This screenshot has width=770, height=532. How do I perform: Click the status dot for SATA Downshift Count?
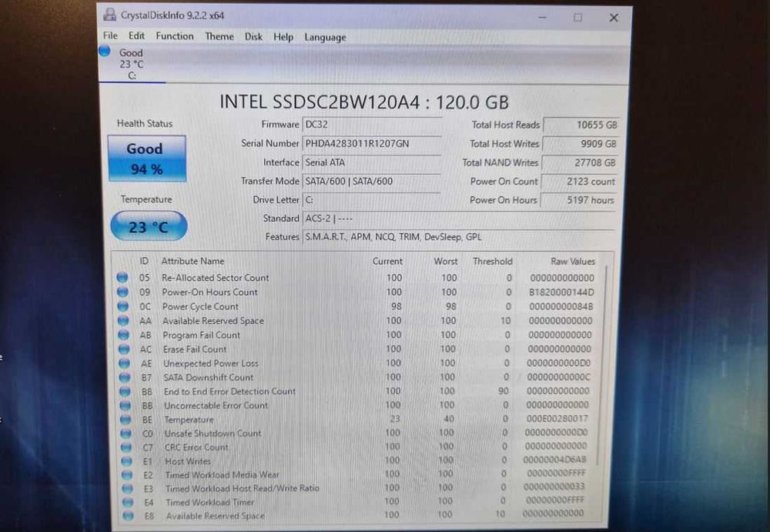[125, 377]
